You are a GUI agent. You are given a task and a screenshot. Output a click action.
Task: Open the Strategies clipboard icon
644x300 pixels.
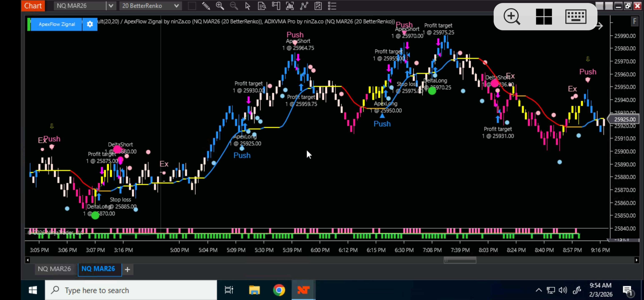pyautogui.click(x=318, y=6)
